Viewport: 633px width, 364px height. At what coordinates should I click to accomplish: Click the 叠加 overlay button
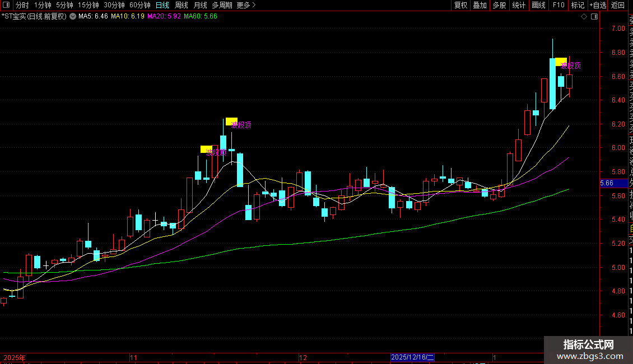[480, 5]
